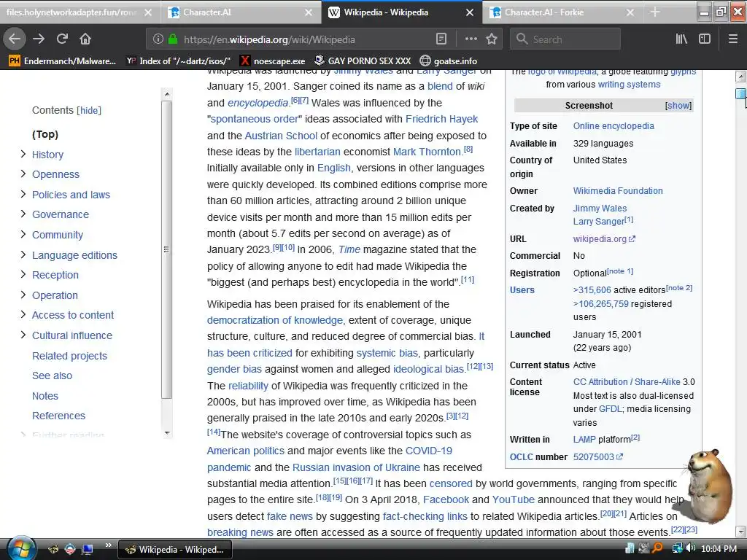Click into the browser Search box
Viewport: 747px width, 560px height.
click(x=565, y=39)
